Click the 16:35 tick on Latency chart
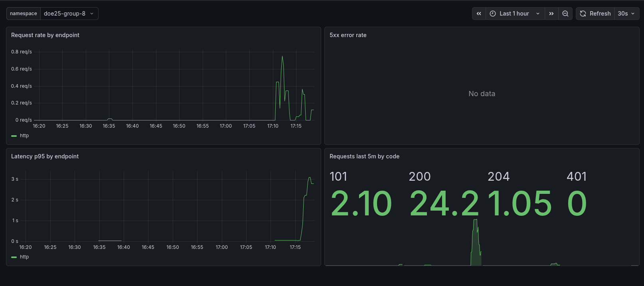Image resolution: width=644 pixels, height=286 pixels. 99,247
